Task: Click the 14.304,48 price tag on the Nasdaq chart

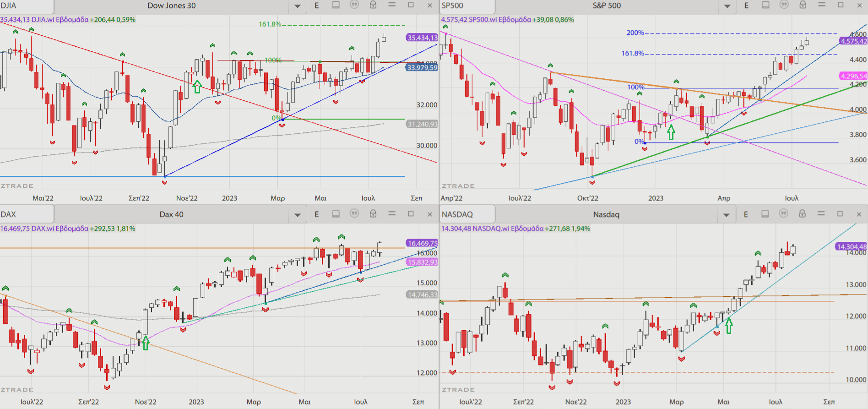Action: click(852, 247)
